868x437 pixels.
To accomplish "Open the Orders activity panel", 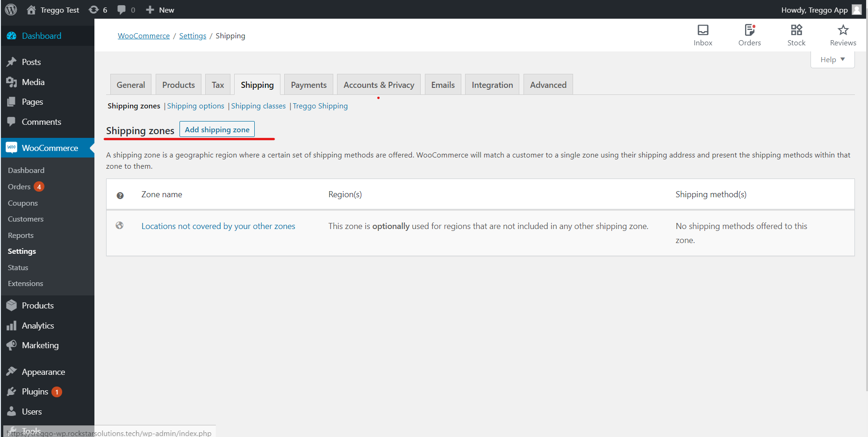I will coord(749,35).
